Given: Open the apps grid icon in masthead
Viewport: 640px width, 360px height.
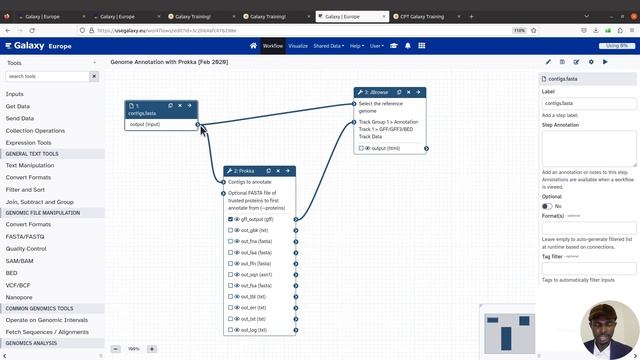Looking at the screenshot, I should coord(422,46).
